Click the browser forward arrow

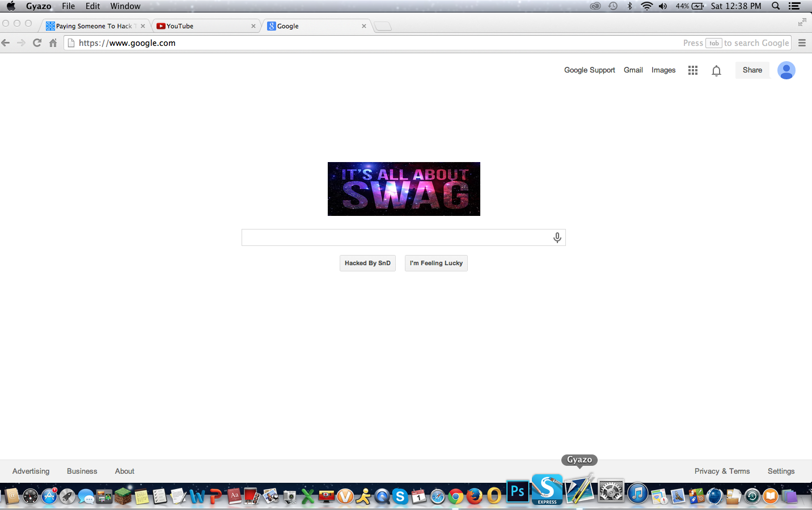pos(22,43)
